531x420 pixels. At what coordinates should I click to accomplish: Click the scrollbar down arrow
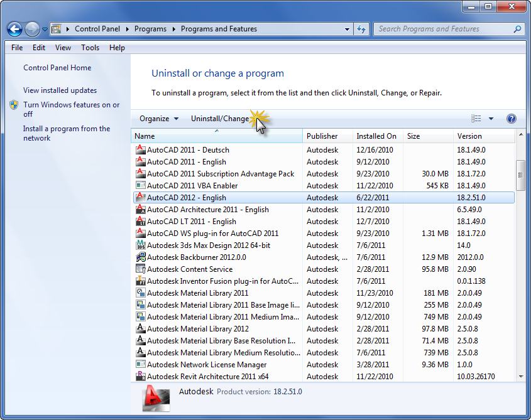pyautogui.click(x=521, y=376)
